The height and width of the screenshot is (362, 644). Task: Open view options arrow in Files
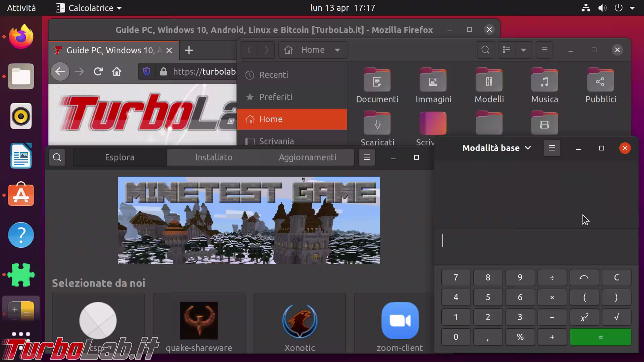click(x=523, y=50)
